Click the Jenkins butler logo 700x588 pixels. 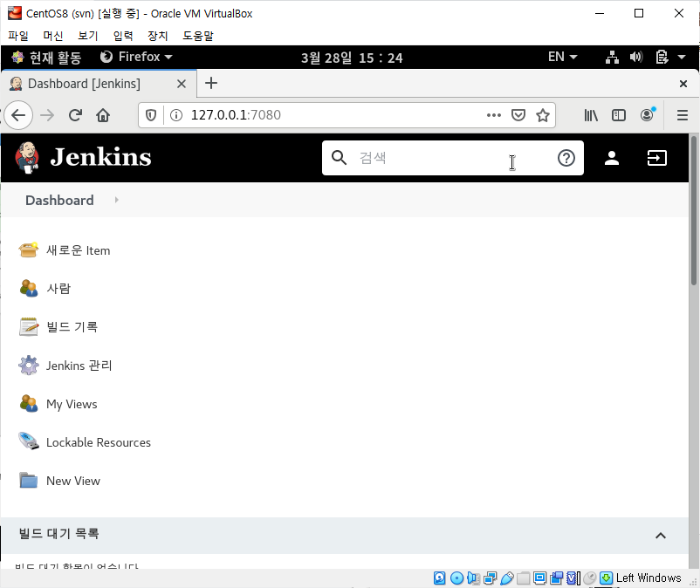(x=27, y=158)
